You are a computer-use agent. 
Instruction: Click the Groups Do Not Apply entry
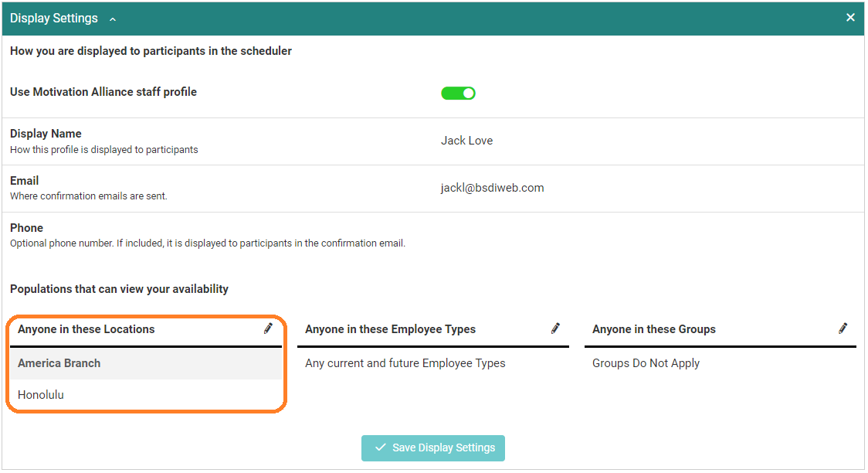click(646, 363)
